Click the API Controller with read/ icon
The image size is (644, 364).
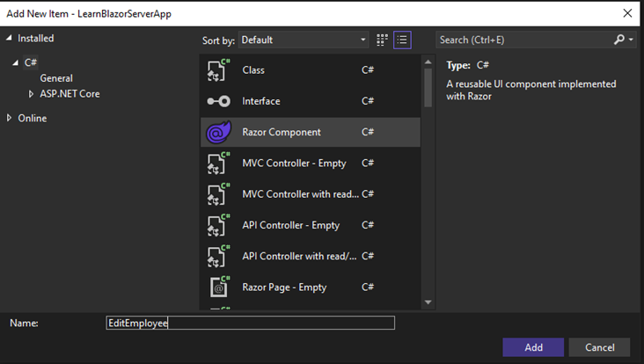[218, 256]
